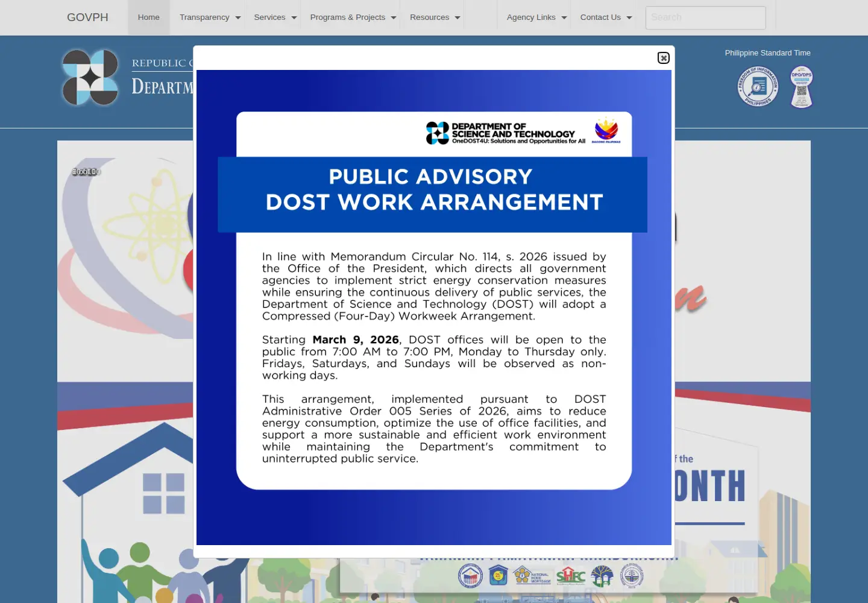
Task: Click the tree-and-house logo in banner
Action: coord(602,576)
